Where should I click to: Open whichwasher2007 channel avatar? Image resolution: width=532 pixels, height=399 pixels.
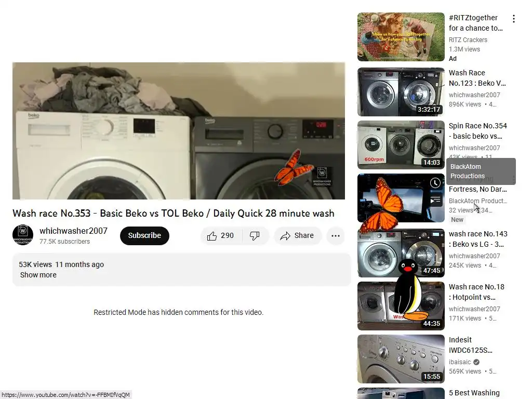(23, 235)
